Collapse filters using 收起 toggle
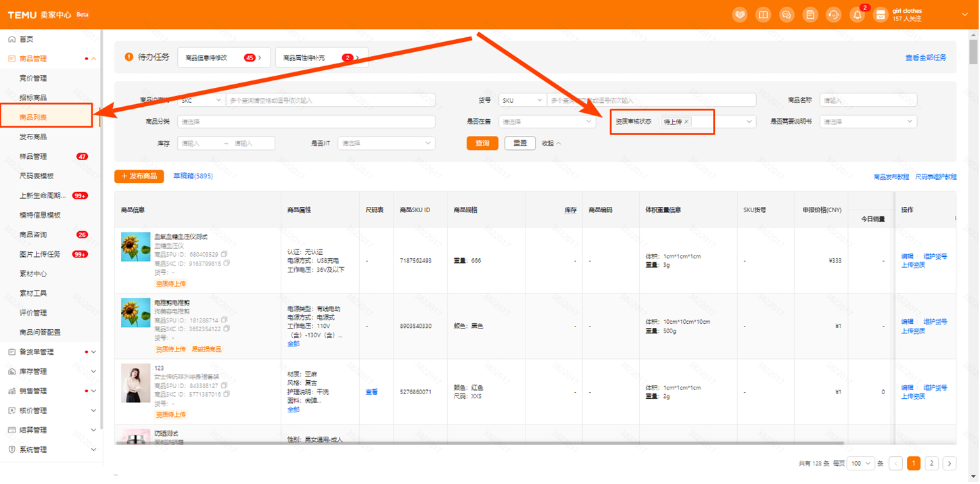The image size is (980, 484). tap(551, 143)
